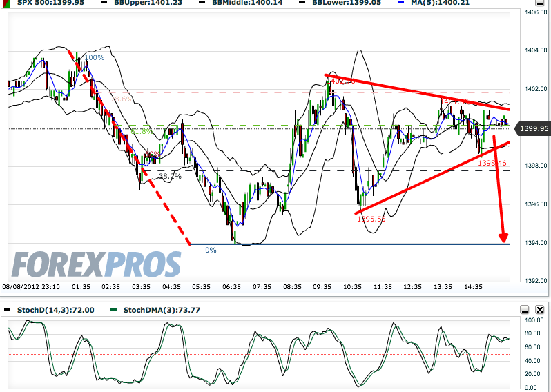Click the 05:35 time axis label
The height and width of the screenshot is (392, 551).
coord(202,287)
